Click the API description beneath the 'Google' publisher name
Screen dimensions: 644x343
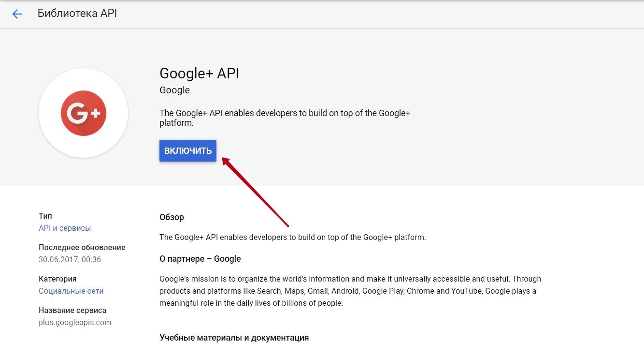pyautogui.click(x=285, y=118)
